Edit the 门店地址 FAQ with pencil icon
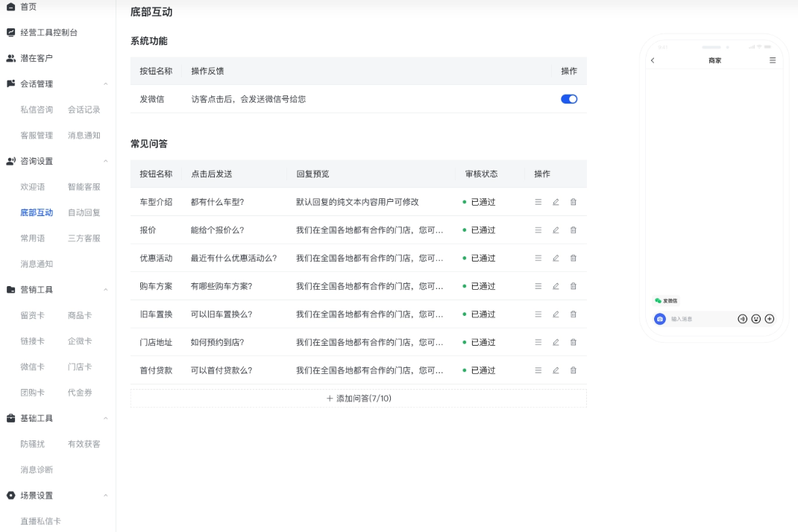798x532 pixels. tap(555, 342)
